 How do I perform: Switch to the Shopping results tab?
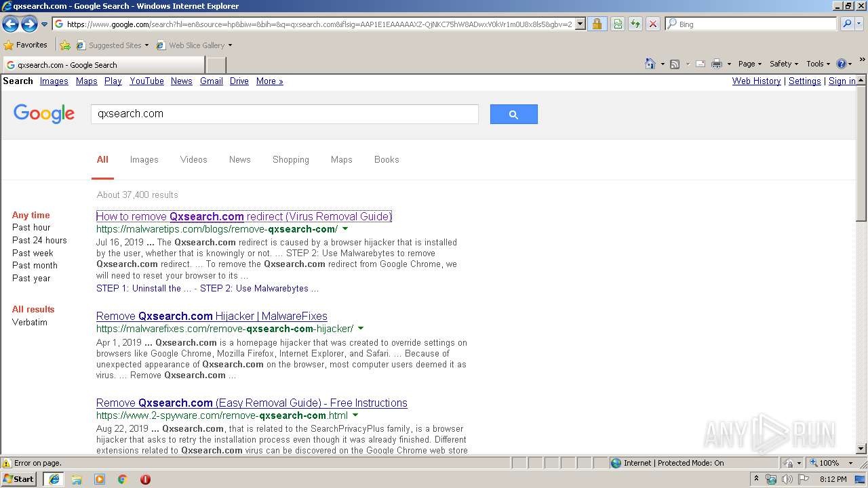(290, 160)
